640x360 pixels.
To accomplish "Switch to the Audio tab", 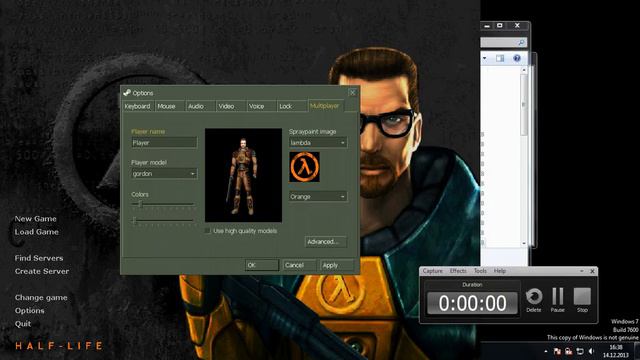I will pos(200,106).
